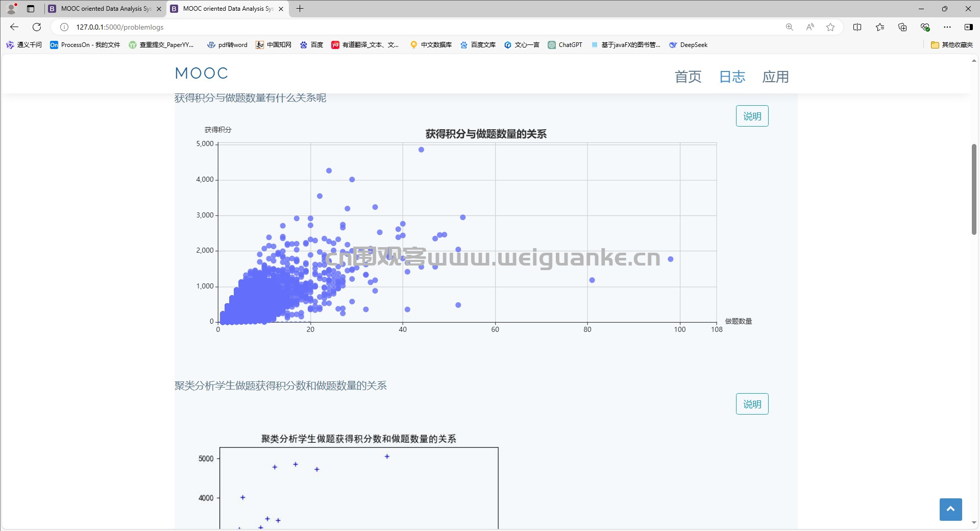Click the page vertical scrollbar thumb
The width and height of the screenshot is (980, 531).
(974, 189)
